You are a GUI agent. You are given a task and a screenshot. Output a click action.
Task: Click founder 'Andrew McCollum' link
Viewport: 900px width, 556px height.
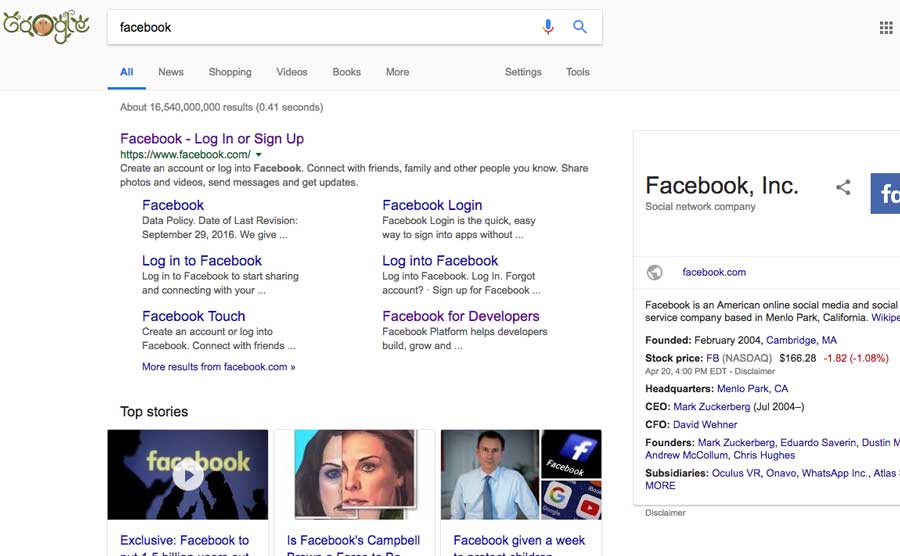(686, 455)
